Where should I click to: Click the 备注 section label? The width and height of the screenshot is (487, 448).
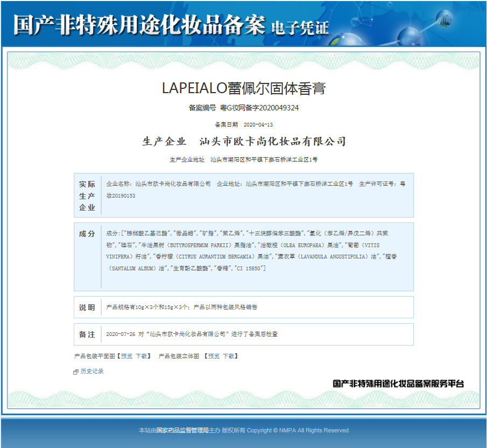coord(87,334)
